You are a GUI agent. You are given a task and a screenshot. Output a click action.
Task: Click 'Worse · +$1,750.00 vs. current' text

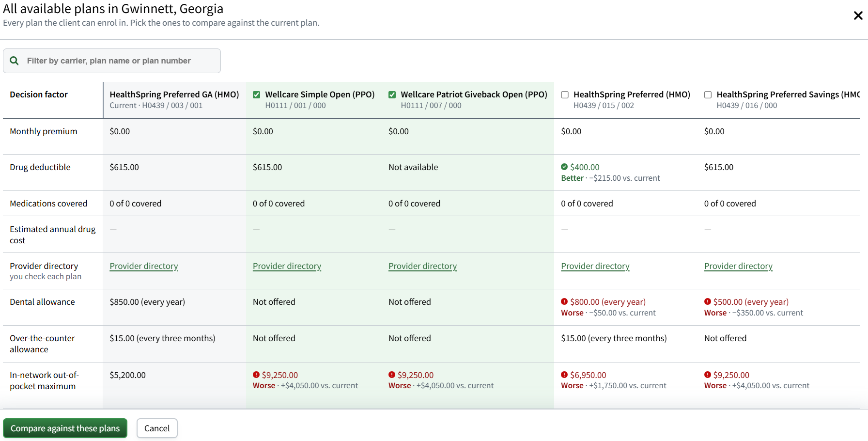coord(614,386)
